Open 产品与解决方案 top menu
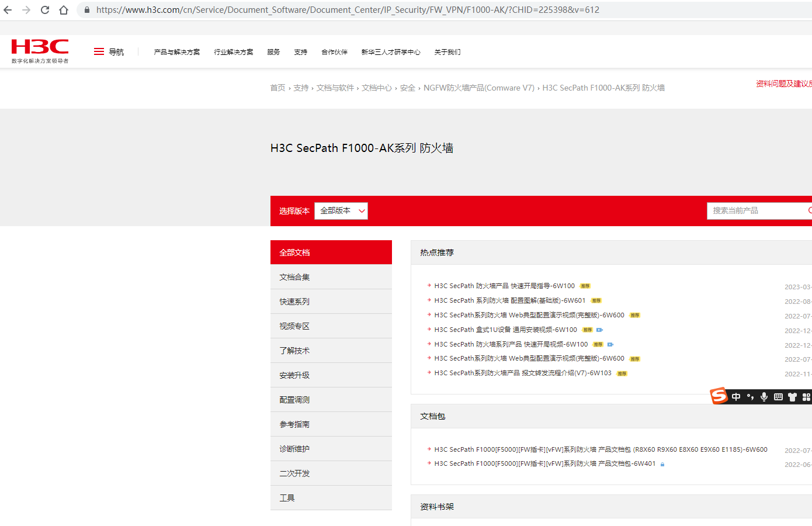This screenshot has height=526, width=812. point(177,52)
